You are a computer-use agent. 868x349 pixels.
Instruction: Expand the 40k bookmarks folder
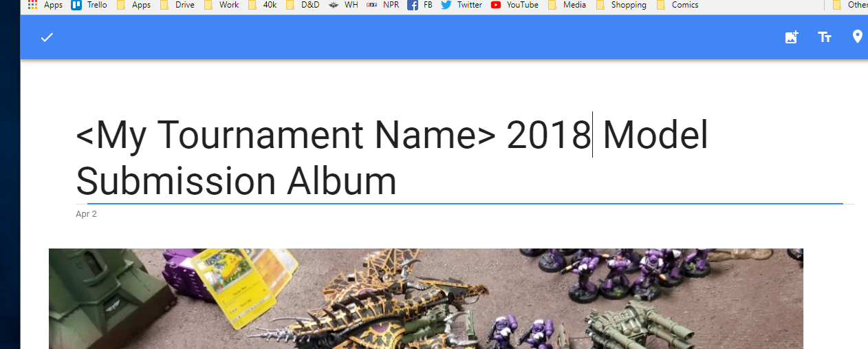(263, 5)
